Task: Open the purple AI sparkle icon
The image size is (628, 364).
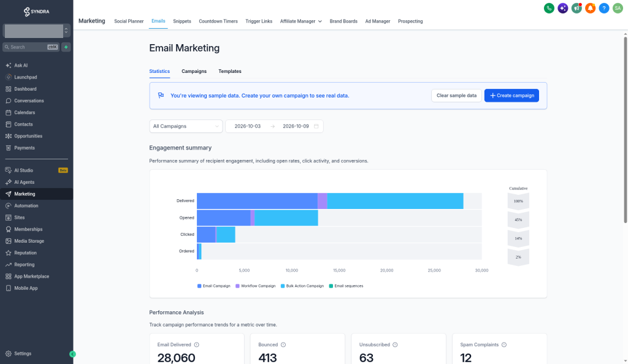Action: (563, 8)
